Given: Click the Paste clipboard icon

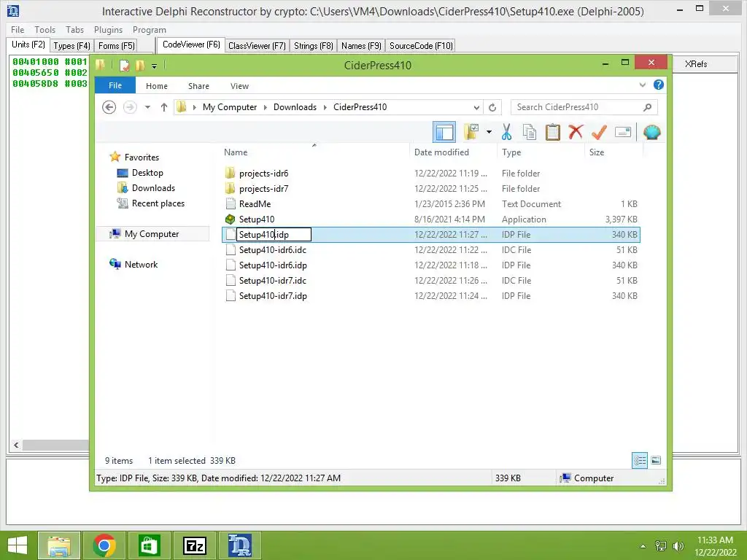Looking at the screenshot, I should coord(553,132).
